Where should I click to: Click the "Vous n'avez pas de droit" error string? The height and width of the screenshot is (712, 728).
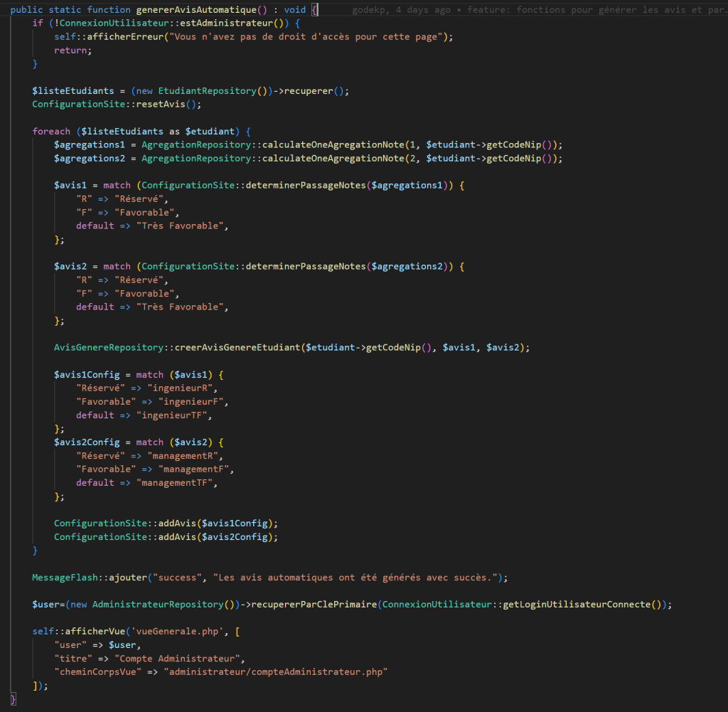click(306, 37)
